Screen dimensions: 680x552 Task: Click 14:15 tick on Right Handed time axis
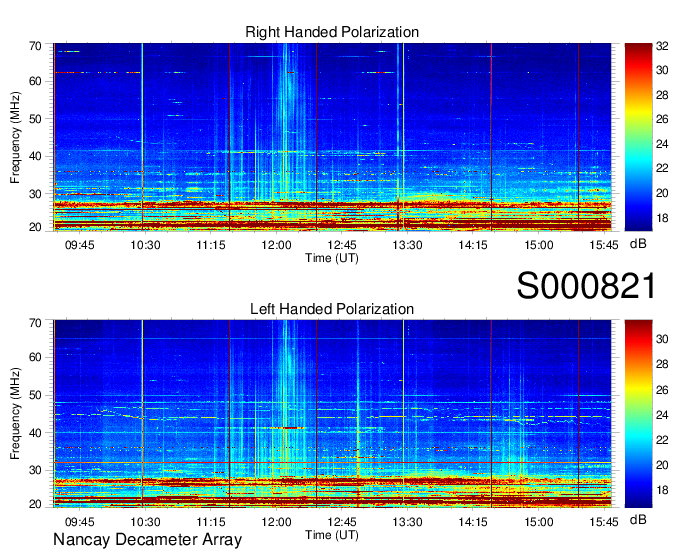pyautogui.click(x=473, y=245)
